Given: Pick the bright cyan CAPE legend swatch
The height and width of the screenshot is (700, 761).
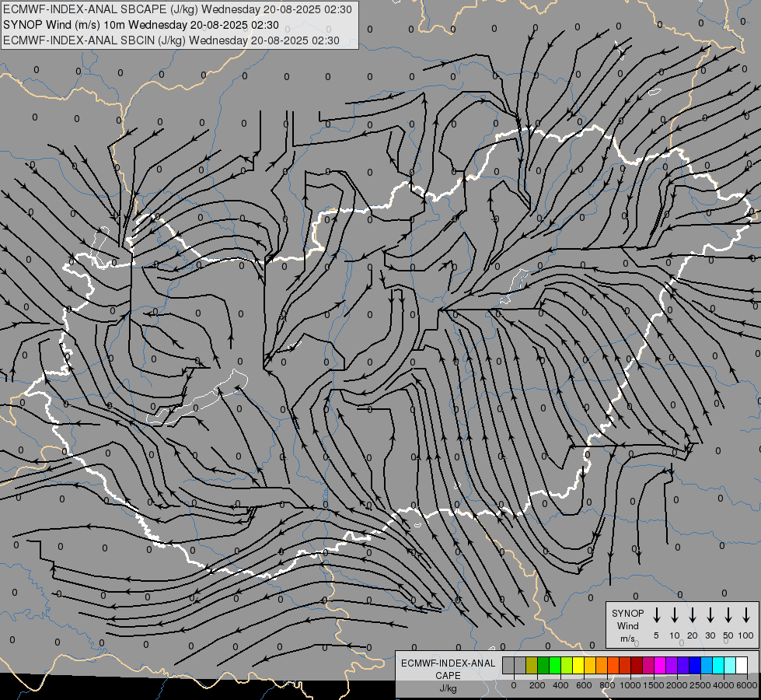Looking at the screenshot, I should [x=719, y=665].
